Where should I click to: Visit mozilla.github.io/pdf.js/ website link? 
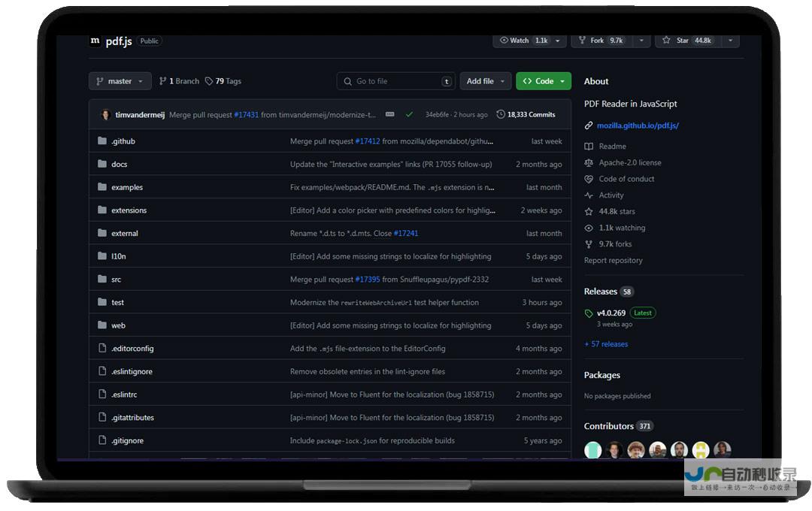click(638, 125)
